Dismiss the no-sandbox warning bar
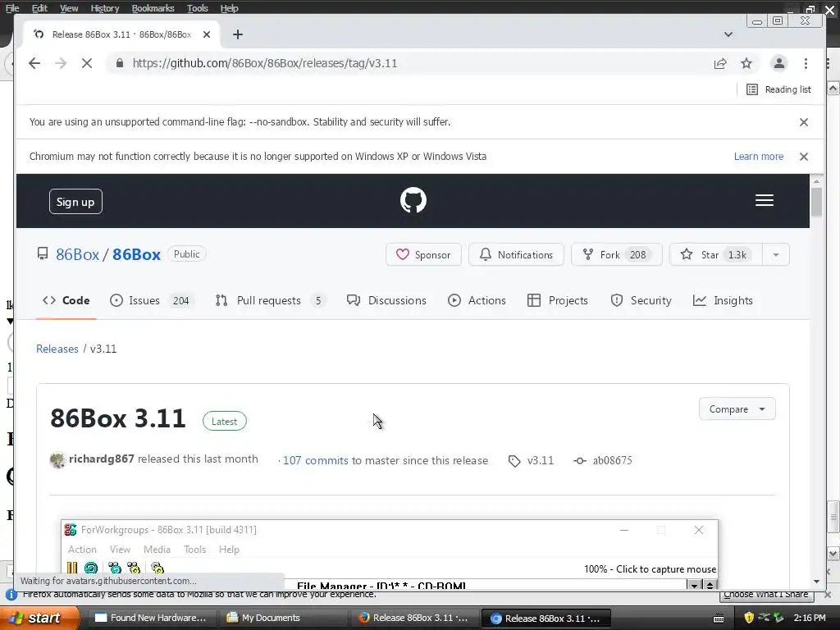Image resolution: width=840 pixels, height=630 pixels. pos(804,122)
